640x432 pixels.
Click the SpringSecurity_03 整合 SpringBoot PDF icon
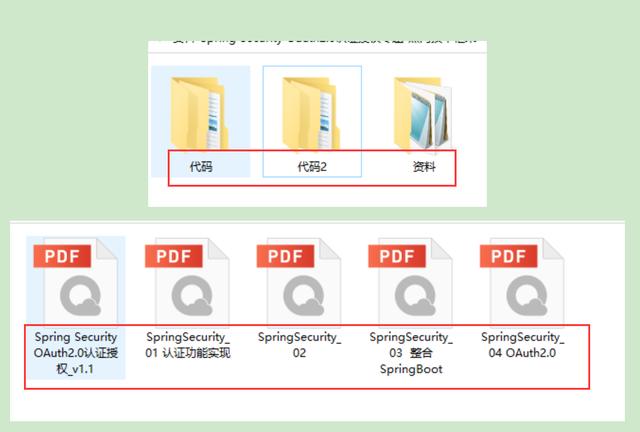point(411,282)
